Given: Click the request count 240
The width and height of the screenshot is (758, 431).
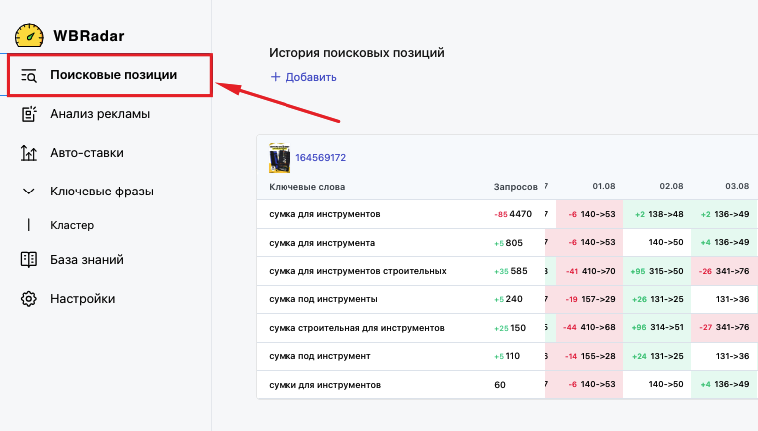Looking at the screenshot, I should point(514,299).
